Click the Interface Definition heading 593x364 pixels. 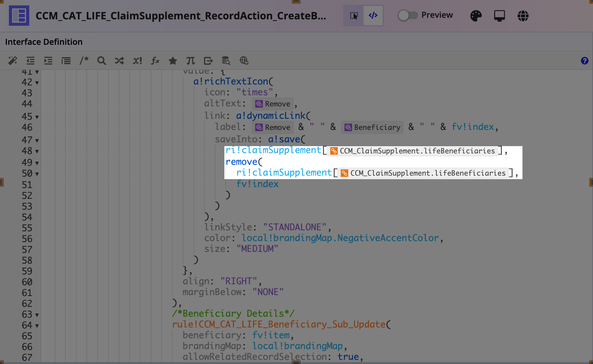[x=44, y=42]
